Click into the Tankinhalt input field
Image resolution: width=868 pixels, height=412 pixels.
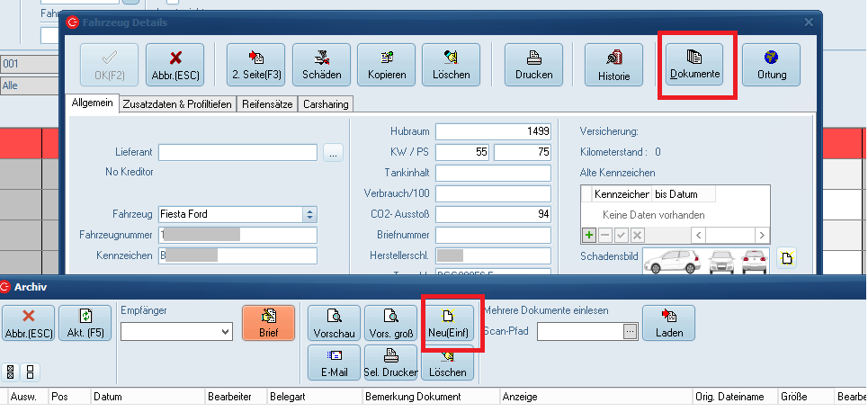coord(493,173)
